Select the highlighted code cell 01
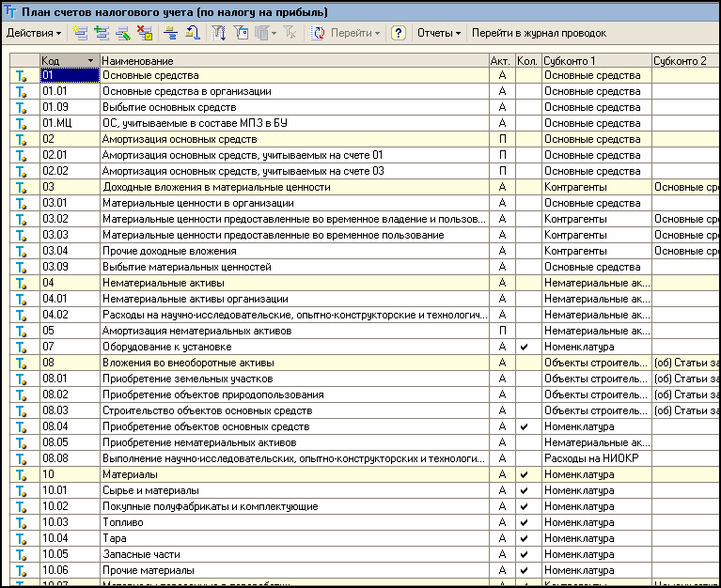Screen dimensions: 721x588 coord(70,75)
